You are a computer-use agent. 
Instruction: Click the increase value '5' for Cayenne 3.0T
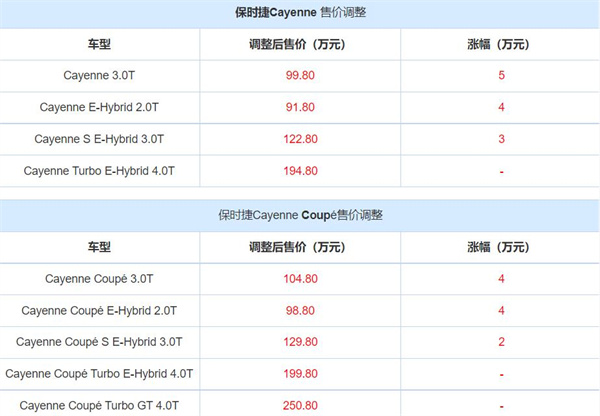(501, 75)
